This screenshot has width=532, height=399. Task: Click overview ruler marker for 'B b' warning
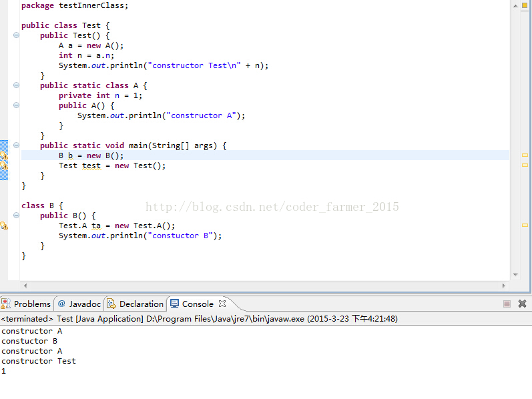pyautogui.click(x=525, y=155)
